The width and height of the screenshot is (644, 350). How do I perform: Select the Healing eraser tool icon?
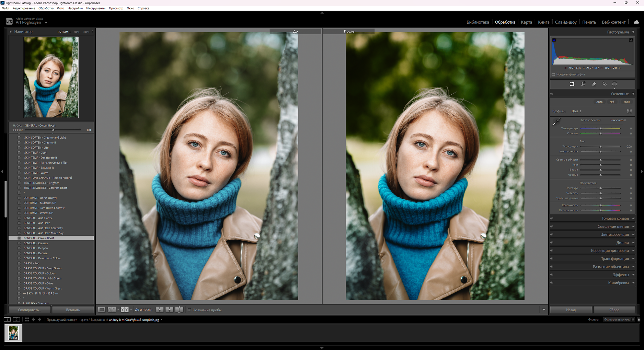594,84
